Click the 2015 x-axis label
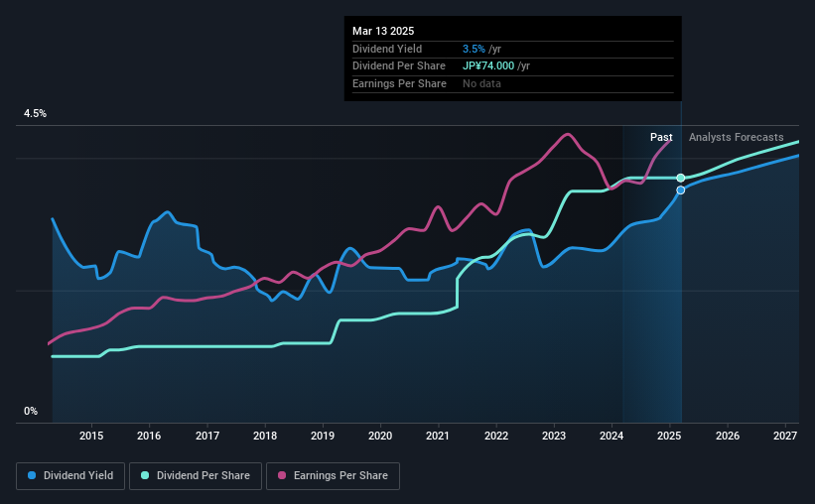Screen dimensions: 815x504 (91, 436)
